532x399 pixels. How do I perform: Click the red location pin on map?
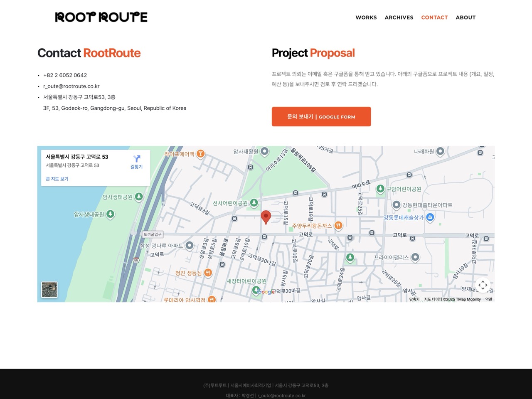click(x=266, y=217)
